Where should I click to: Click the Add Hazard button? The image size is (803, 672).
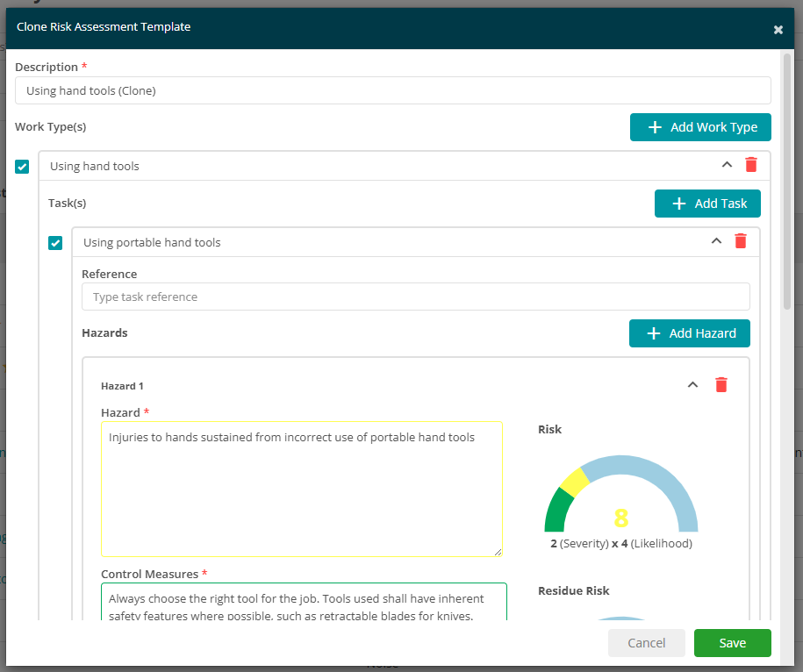click(689, 333)
